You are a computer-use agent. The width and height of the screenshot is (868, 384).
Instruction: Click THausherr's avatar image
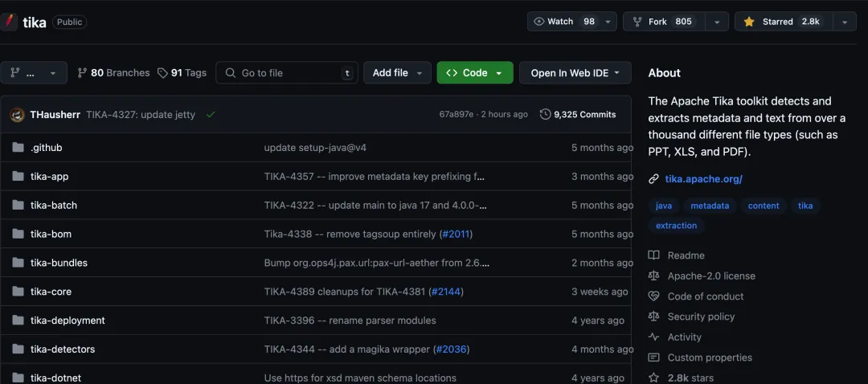pyautogui.click(x=17, y=115)
